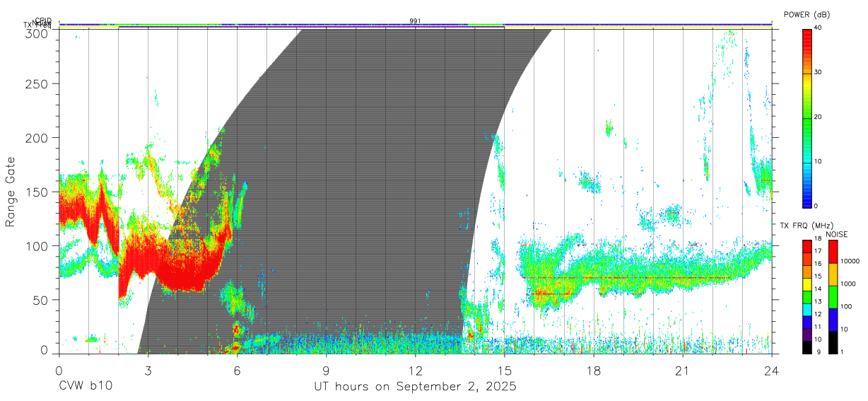Click the 12 hour tick on the time axis
This screenshot has height=401, width=868.
pos(416,370)
